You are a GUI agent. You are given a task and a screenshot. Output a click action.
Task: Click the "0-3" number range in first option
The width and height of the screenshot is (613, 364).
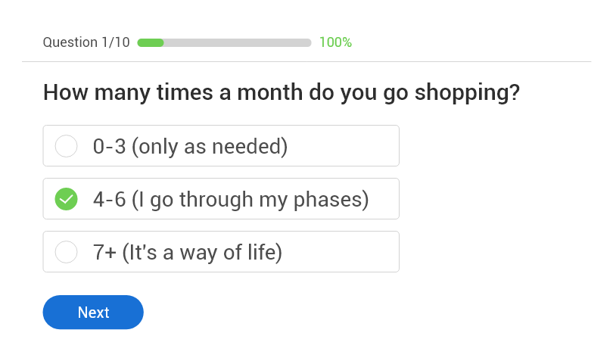[x=109, y=146]
